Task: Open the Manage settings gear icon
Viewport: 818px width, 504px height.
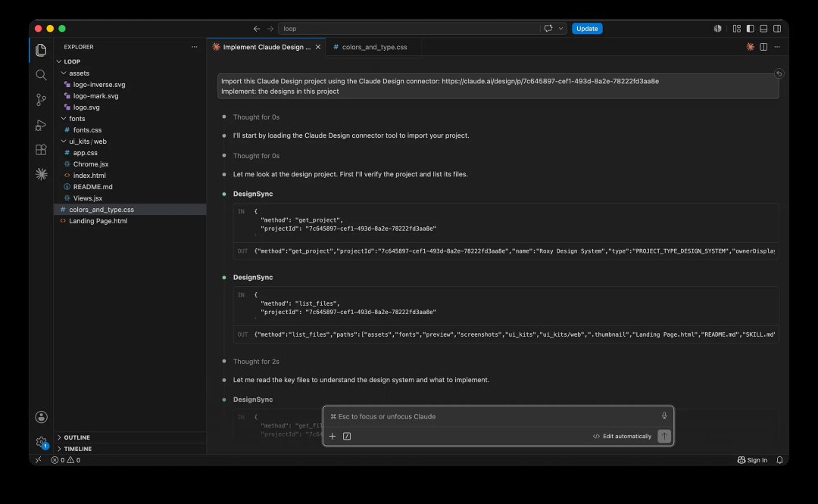Action: click(41, 442)
